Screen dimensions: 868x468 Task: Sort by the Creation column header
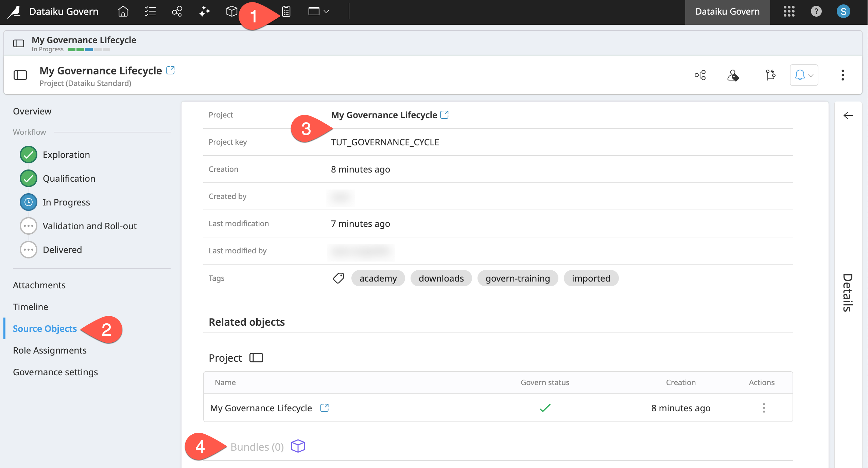click(x=681, y=382)
